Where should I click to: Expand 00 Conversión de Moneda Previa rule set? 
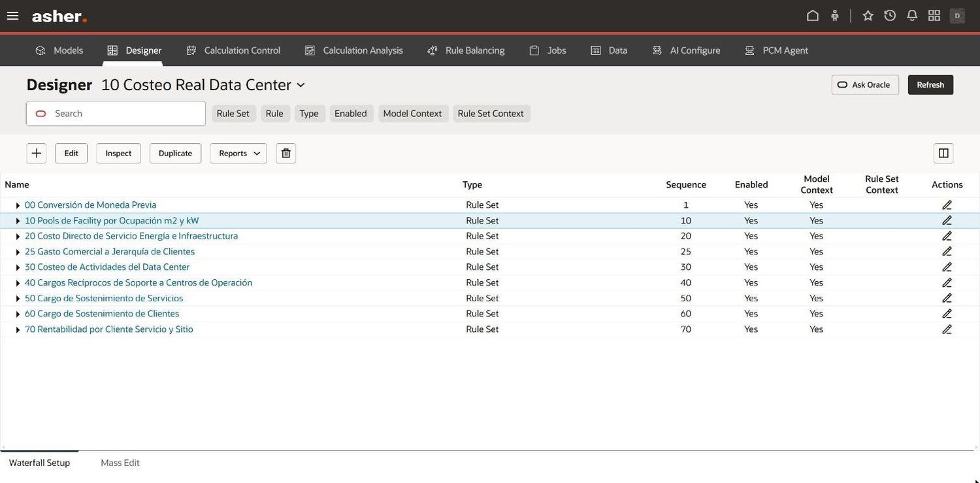(x=18, y=205)
